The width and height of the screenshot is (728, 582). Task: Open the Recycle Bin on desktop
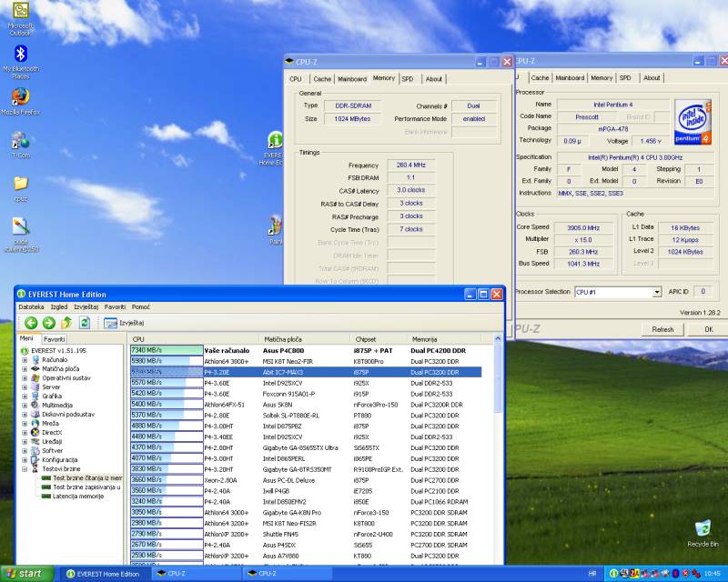pyautogui.click(x=702, y=529)
